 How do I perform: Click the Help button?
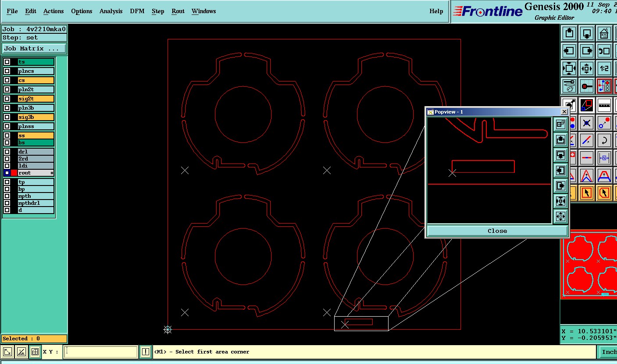[x=436, y=11]
